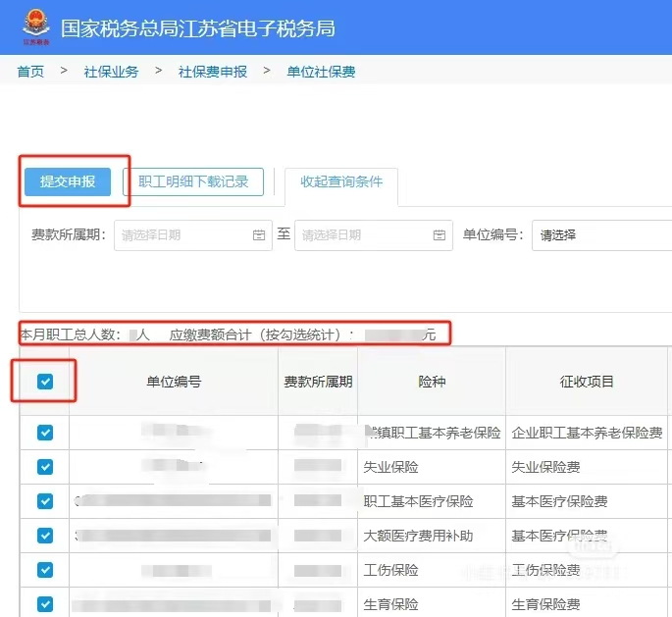Screen dimensions: 672x617
Task: Click the 征收项目 column header
Action: [587, 382]
